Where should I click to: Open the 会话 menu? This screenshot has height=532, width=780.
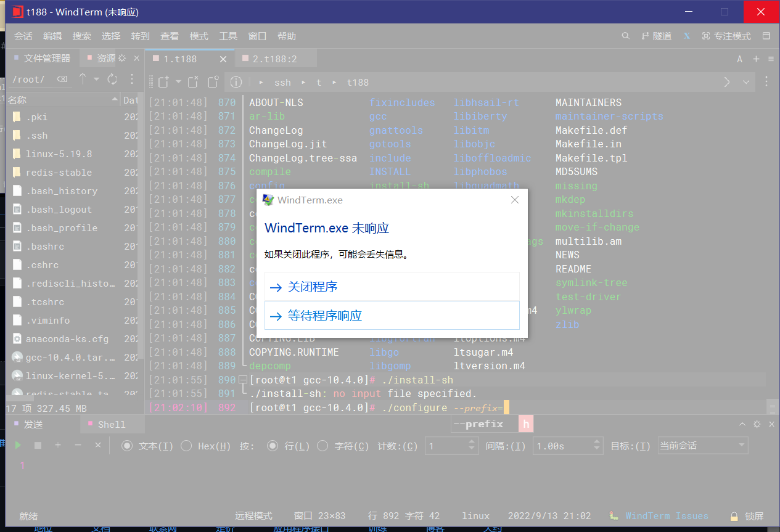coord(23,36)
